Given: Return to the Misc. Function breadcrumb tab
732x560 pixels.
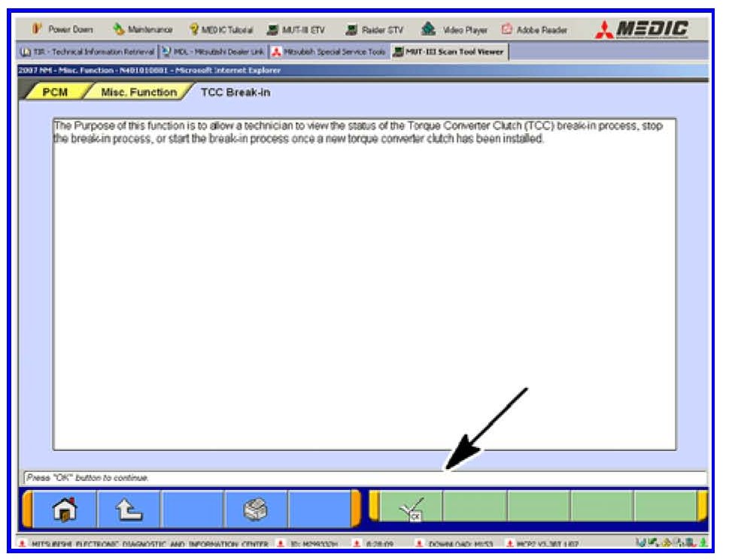Looking at the screenshot, I should click(138, 92).
